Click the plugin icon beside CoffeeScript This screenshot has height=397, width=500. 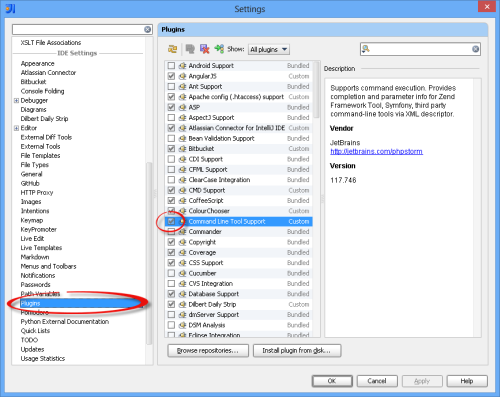[182, 201]
